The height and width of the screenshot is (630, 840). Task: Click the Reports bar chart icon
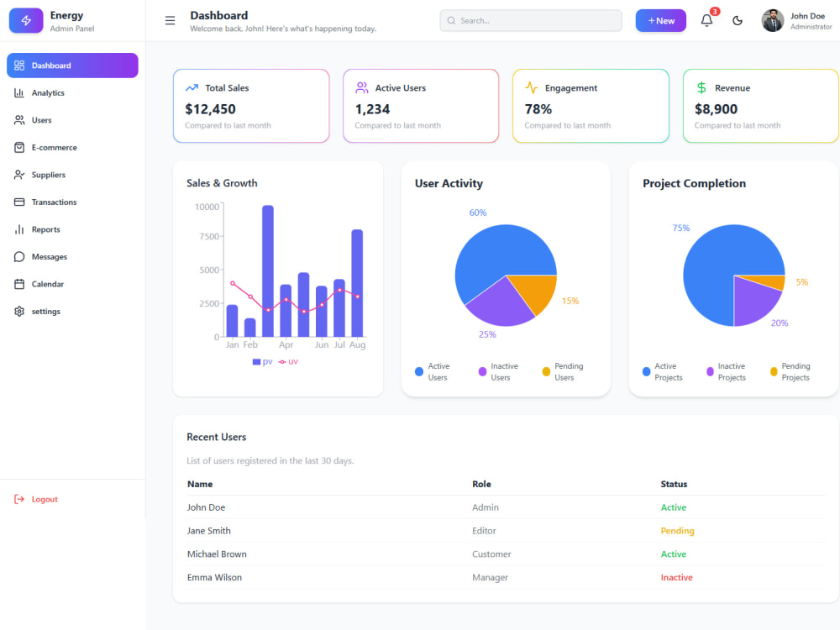[x=19, y=229]
